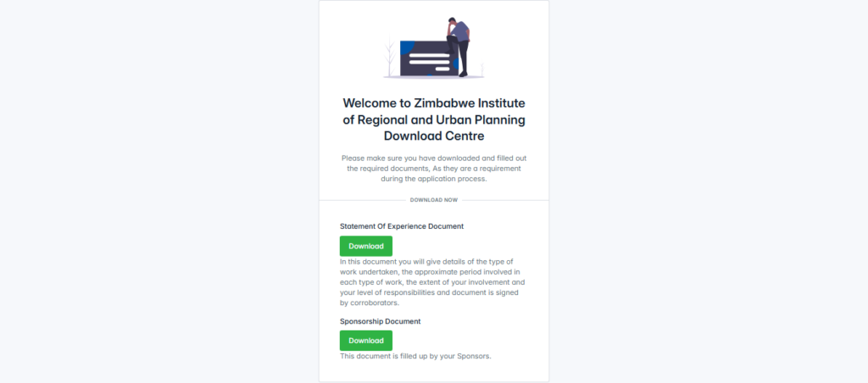This screenshot has height=383, width=868.
Task: Click the Statement Of Experience description paragraph
Action: coord(432,281)
